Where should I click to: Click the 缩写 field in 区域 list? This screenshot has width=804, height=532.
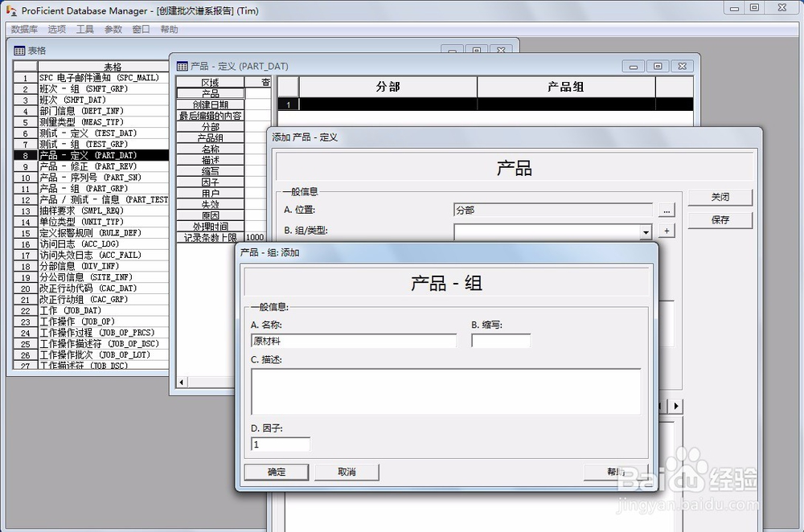(x=210, y=171)
